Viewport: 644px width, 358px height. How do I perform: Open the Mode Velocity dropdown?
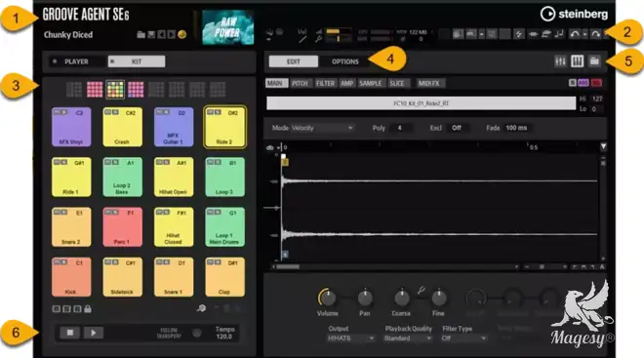322,128
